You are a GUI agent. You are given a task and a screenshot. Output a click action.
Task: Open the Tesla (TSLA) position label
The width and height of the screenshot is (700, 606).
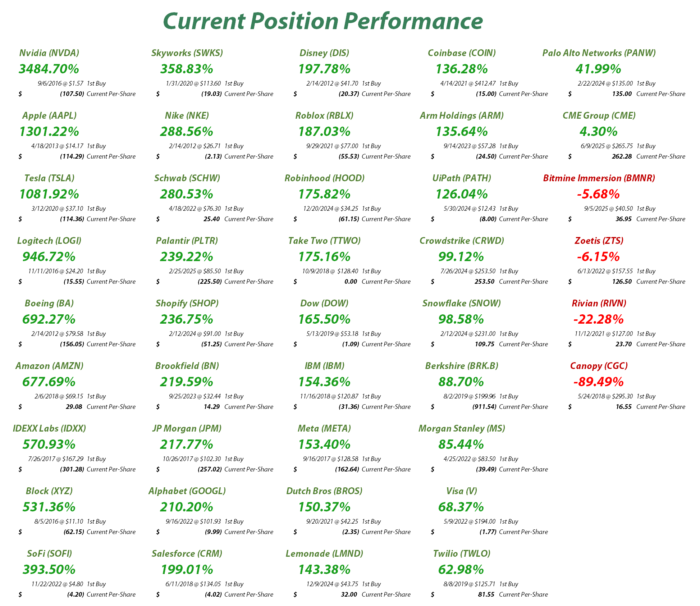click(x=49, y=178)
